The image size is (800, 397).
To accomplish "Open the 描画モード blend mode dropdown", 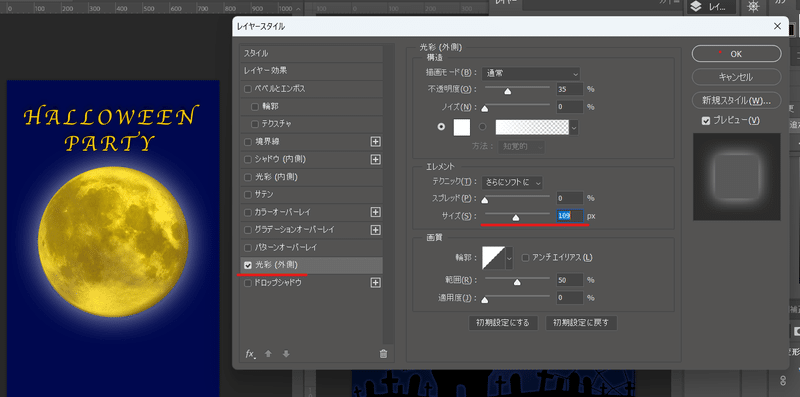I will pyautogui.click(x=531, y=73).
